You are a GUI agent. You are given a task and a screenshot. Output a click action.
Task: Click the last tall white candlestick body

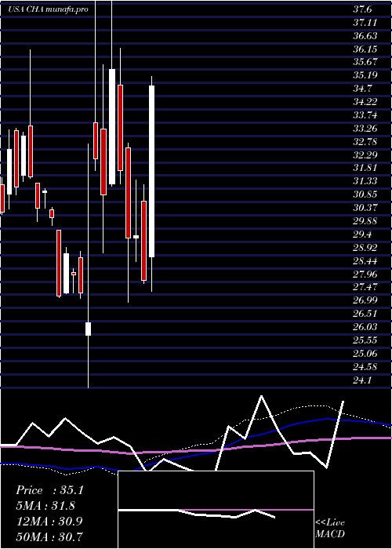coord(151,171)
